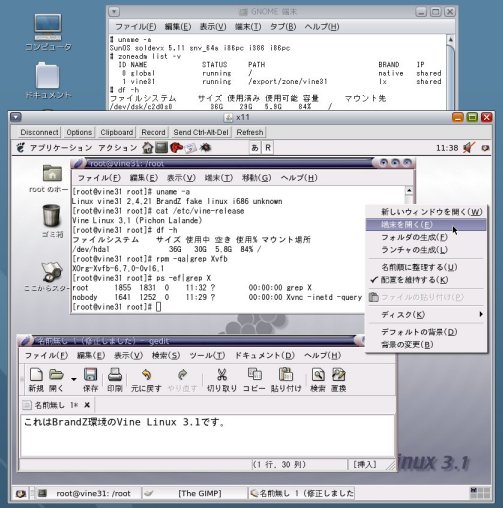Open the GNOME terminal's title bar menu

tap(114, 12)
